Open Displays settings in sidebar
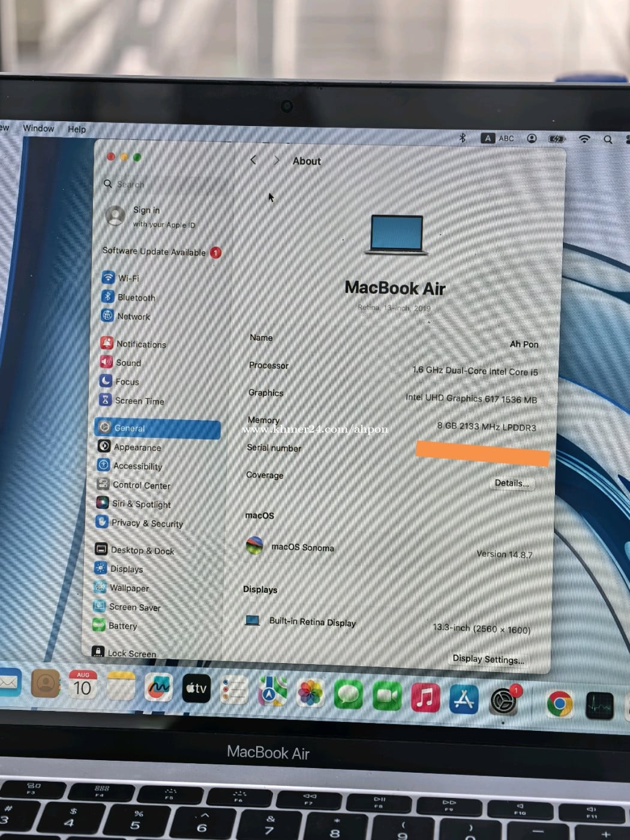 tap(119, 568)
